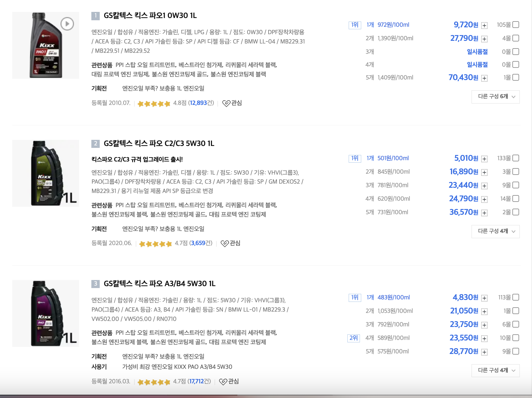The width and height of the screenshot is (532, 398).
Task: Click 관심 heart icon for 파오 C2/C3 5W30
Action: 225,243
